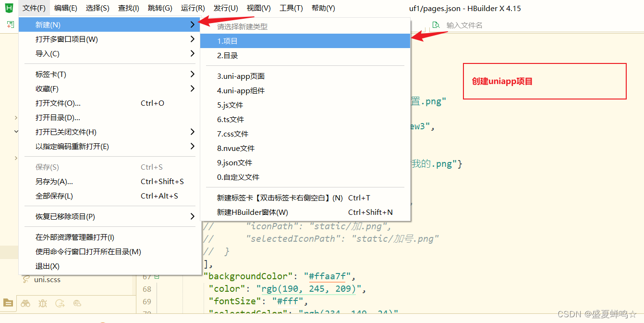
Task: Expand the 恢复已移除项目(P) submenu arrow
Action: coord(192,216)
